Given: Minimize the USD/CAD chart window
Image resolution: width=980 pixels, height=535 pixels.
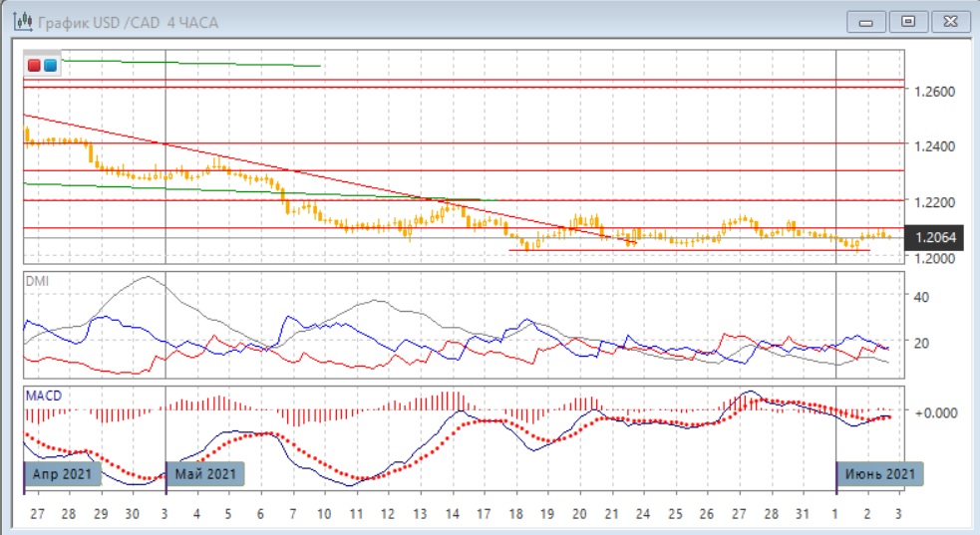Looking at the screenshot, I should (x=866, y=21).
